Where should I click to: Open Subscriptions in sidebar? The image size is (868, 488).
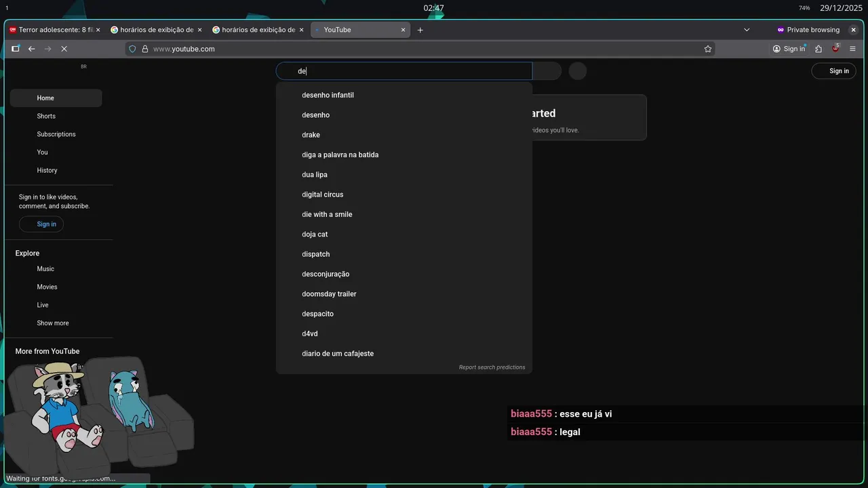click(56, 134)
